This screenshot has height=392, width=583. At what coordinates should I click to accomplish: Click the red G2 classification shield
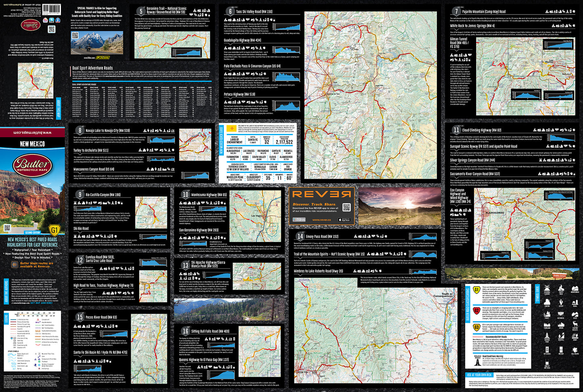click(x=476, y=311)
